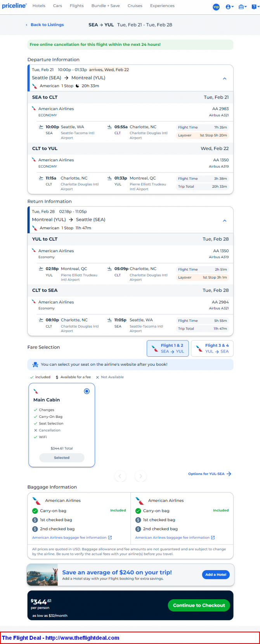Click takeoff plane icon at 02:18p Montreal
The height and width of the screenshot is (644, 260).
click(41, 269)
